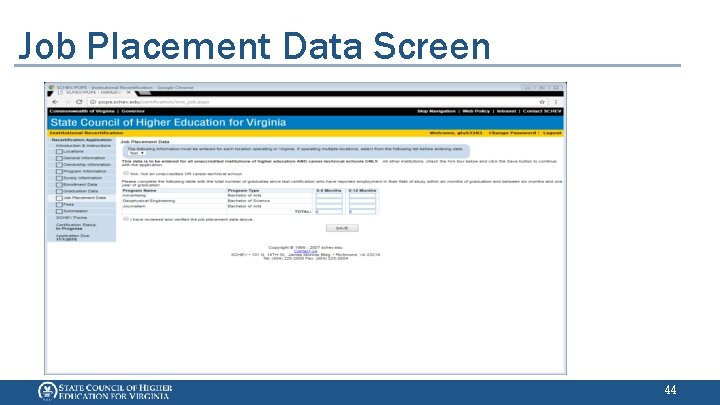Check the 'I have reviewed and verified' box
Image resolution: width=720 pixels, height=405 pixels.
126,219
